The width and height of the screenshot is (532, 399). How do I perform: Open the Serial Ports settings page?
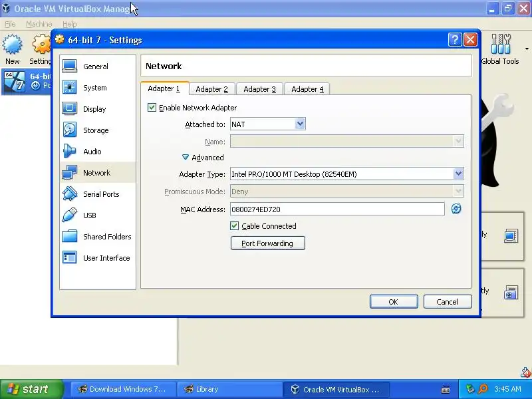point(97,194)
